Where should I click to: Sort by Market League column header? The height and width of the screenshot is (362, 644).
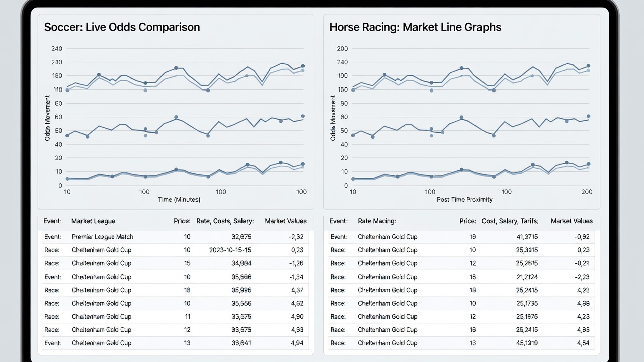(93, 221)
